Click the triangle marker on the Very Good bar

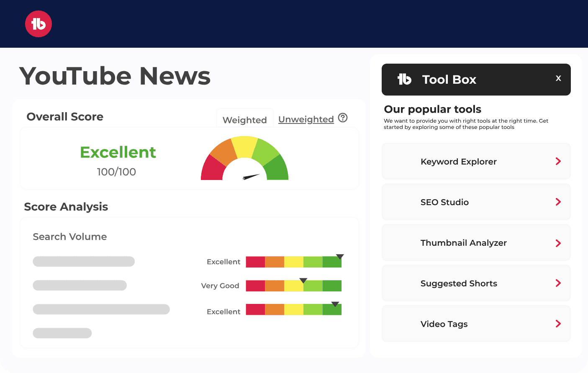click(x=303, y=280)
